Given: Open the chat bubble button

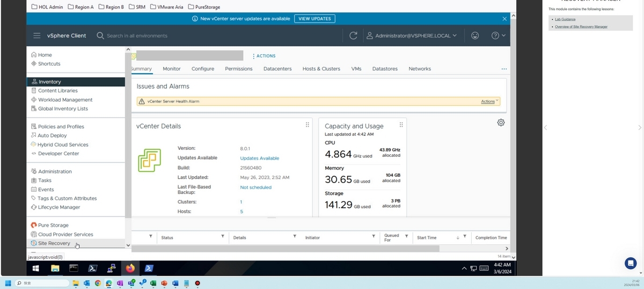Looking at the screenshot, I should coord(631,263).
